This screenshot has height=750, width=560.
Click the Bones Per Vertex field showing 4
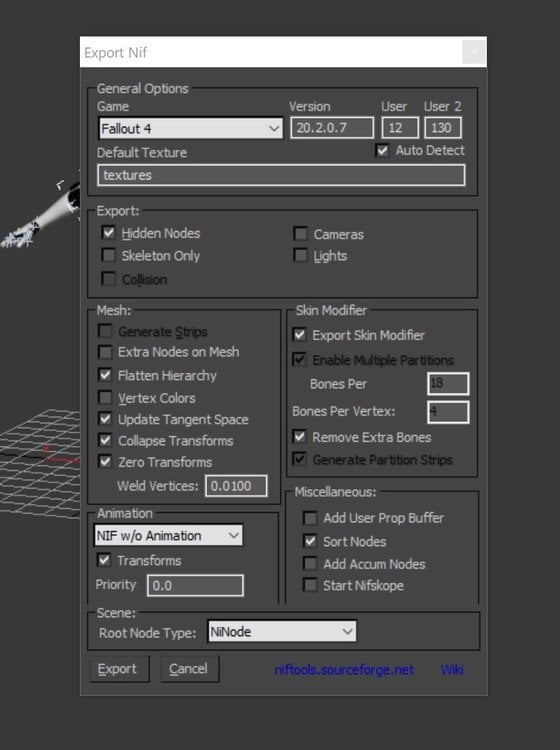[x=448, y=412]
